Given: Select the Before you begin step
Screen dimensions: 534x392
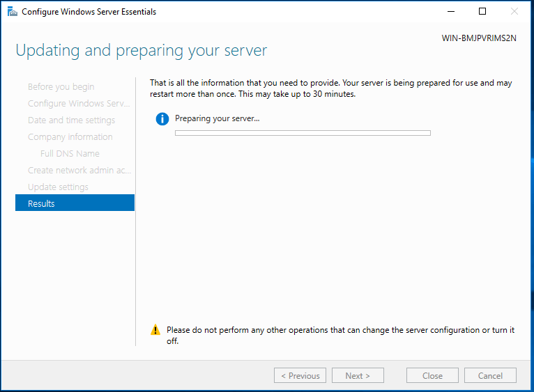Looking at the screenshot, I should pyautogui.click(x=61, y=87).
